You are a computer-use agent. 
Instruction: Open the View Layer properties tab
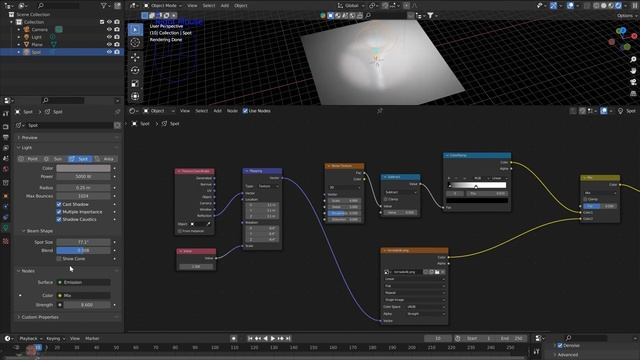click(x=5, y=148)
